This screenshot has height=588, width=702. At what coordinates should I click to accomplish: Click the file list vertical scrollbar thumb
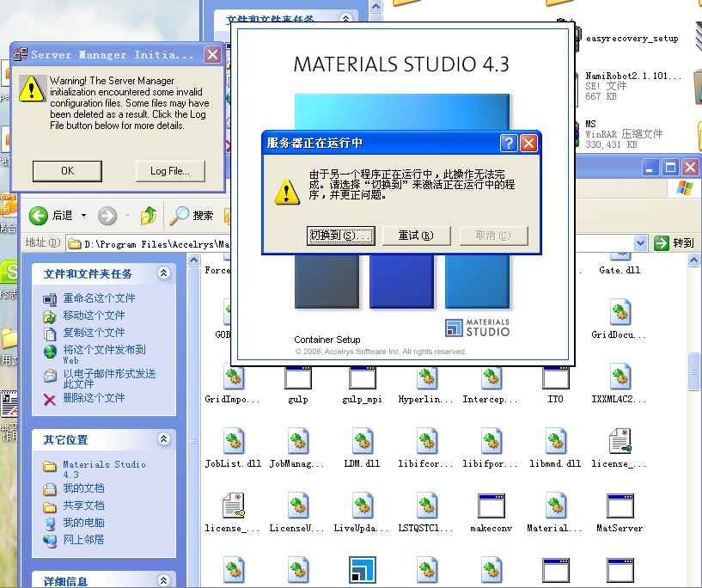tap(693, 371)
